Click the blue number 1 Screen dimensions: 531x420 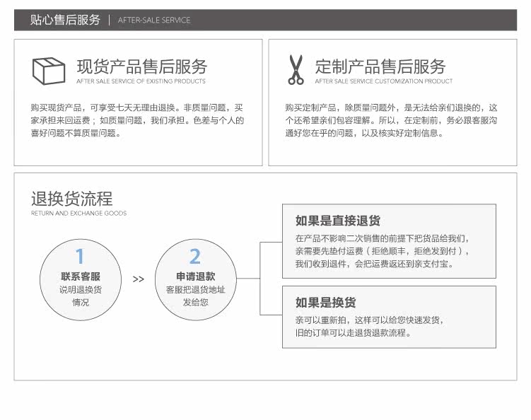(80, 256)
